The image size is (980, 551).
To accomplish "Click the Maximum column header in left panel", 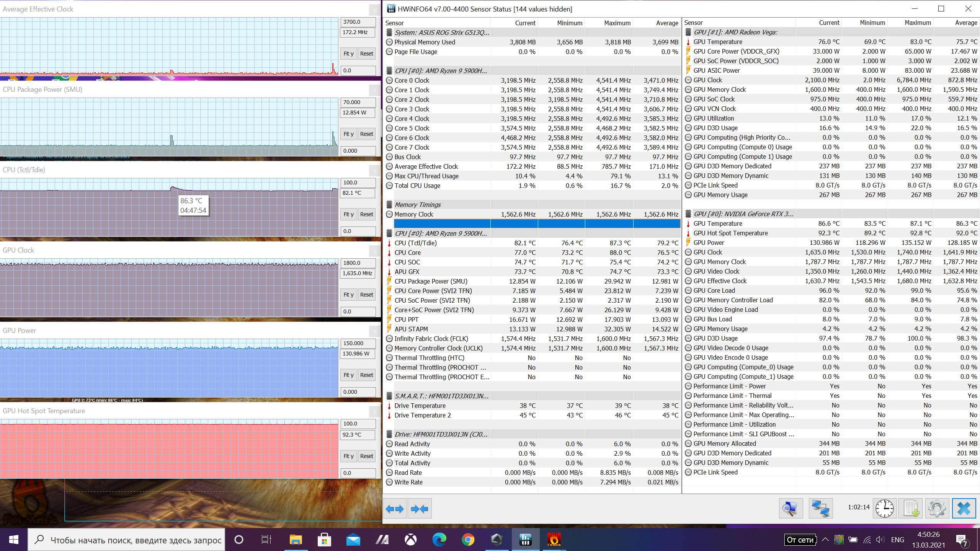I will [609, 23].
